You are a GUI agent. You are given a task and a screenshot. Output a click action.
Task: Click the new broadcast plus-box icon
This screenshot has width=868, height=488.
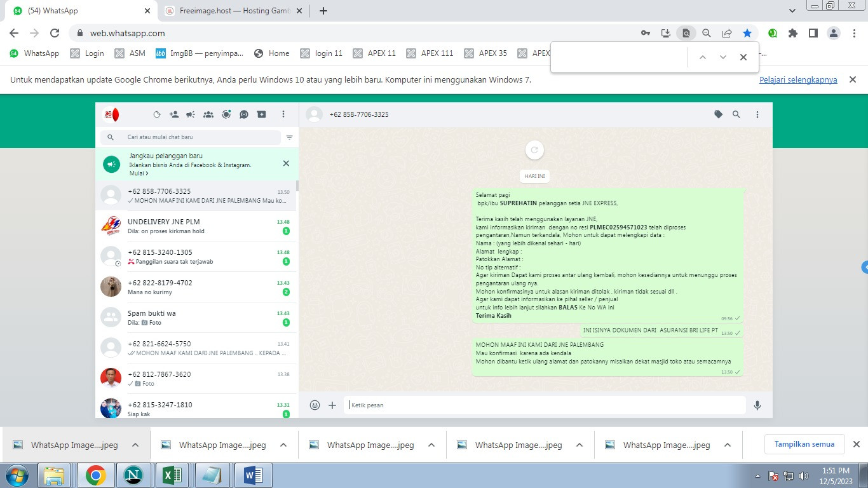coord(261,114)
